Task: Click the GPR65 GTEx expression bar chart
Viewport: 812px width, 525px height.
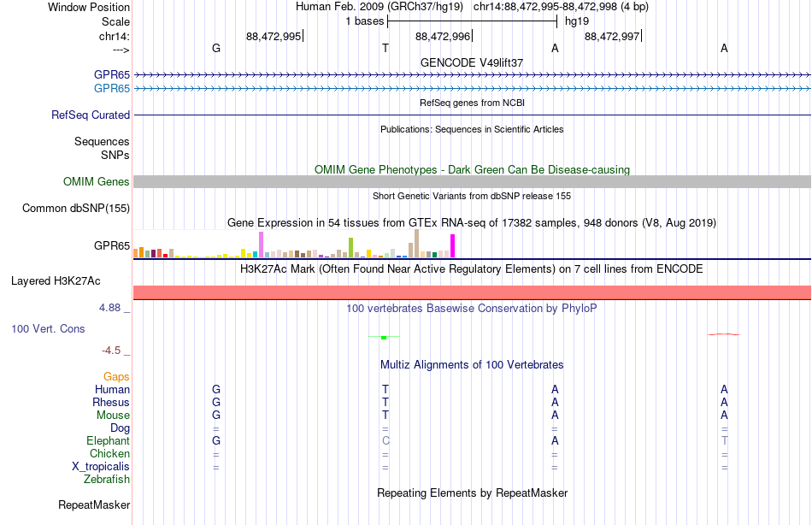Action: 294,244
